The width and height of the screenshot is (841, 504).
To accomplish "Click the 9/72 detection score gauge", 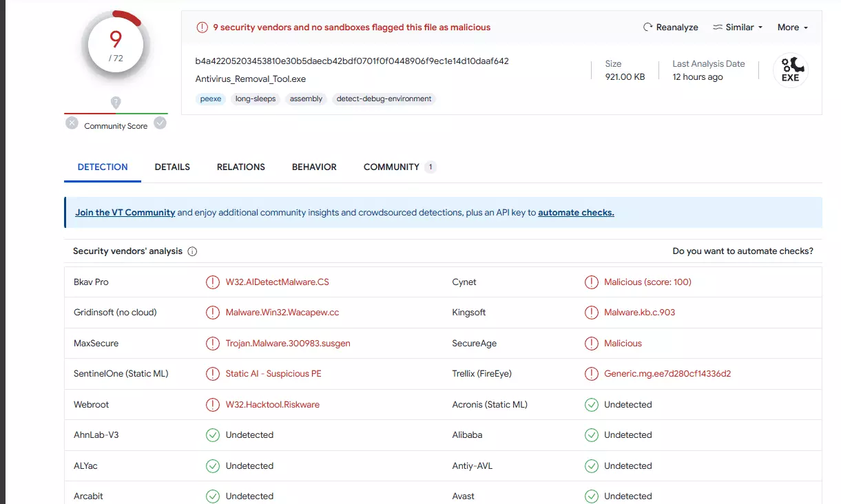I will tap(116, 45).
